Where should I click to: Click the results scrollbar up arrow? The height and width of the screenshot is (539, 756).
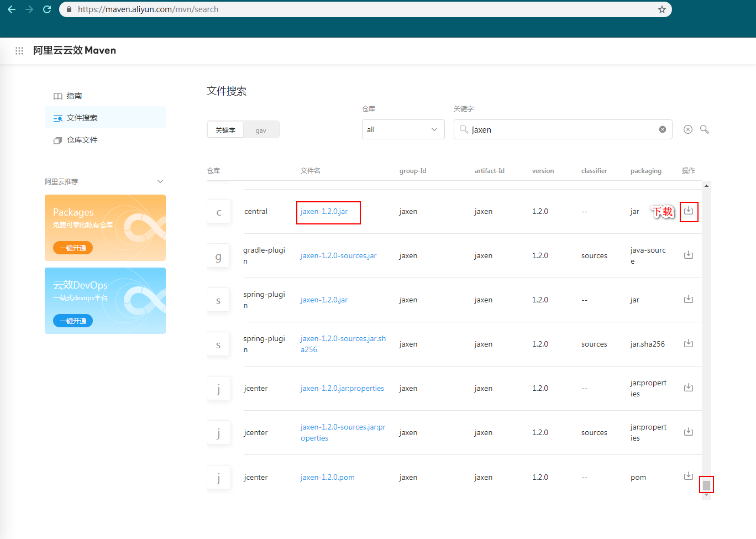tap(706, 186)
